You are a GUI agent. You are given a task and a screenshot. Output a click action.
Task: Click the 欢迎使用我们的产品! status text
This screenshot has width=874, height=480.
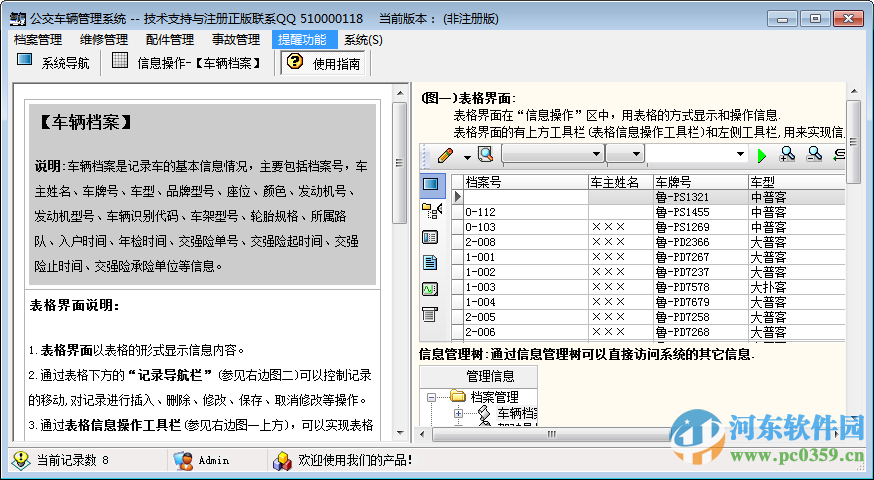pos(355,460)
